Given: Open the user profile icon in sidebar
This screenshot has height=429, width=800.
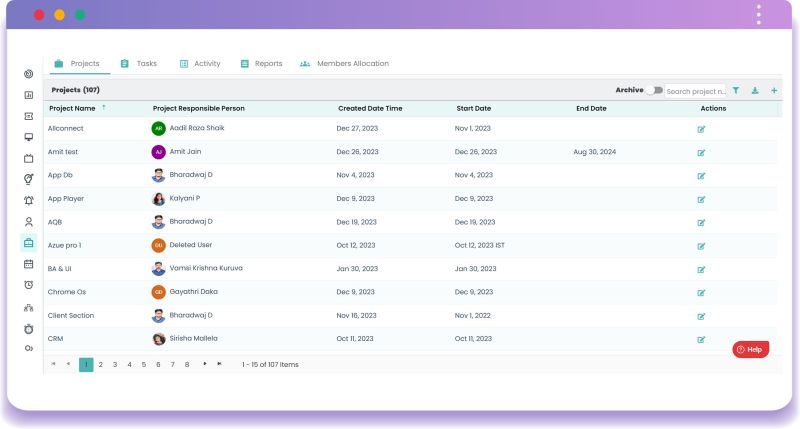Looking at the screenshot, I should pyautogui.click(x=29, y=222).
